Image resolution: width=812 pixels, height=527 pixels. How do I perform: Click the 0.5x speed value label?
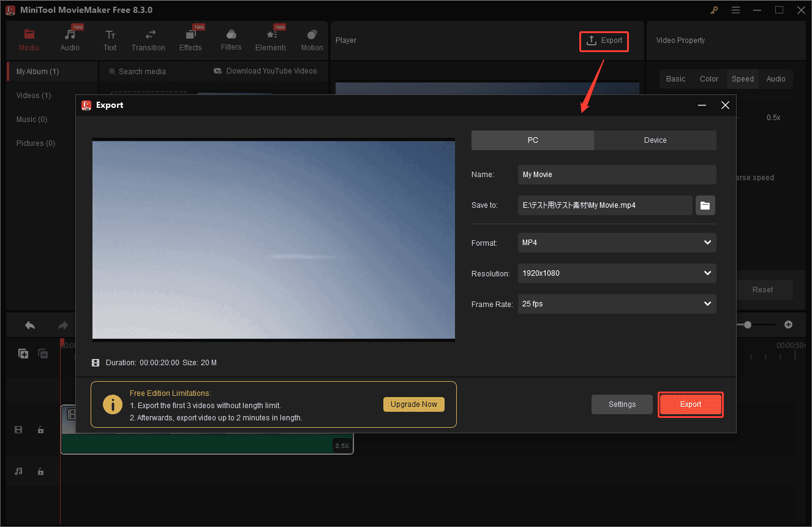tap(773, 118)
